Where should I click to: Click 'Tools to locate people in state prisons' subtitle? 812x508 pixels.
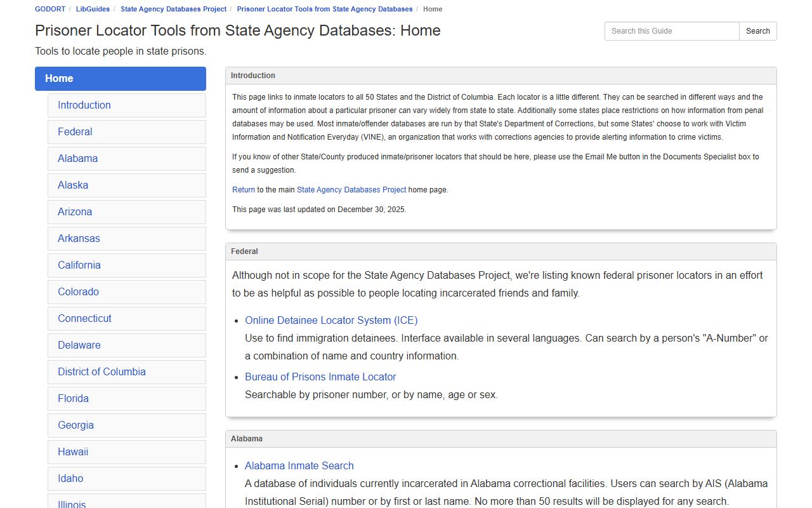[x=121, y=51]
